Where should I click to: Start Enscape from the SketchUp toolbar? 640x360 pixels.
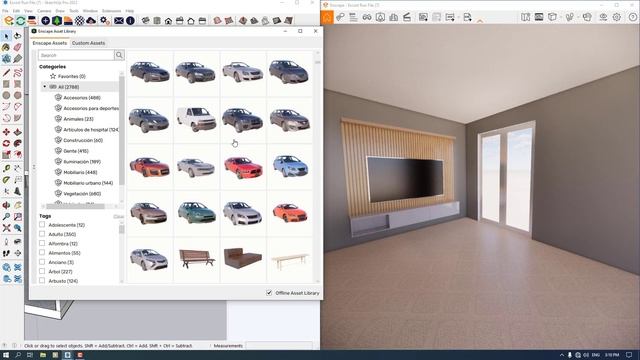click(x=9, y=20)
